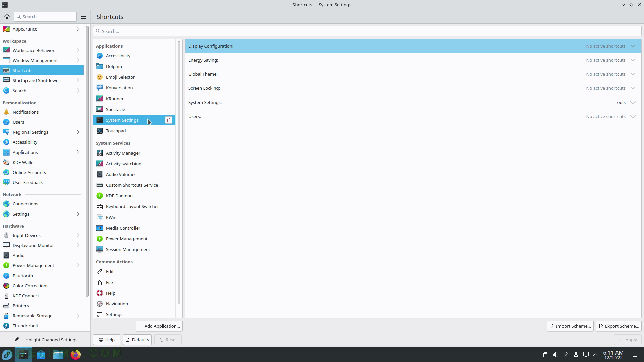Click the home icon in the sidebar header

7,17
